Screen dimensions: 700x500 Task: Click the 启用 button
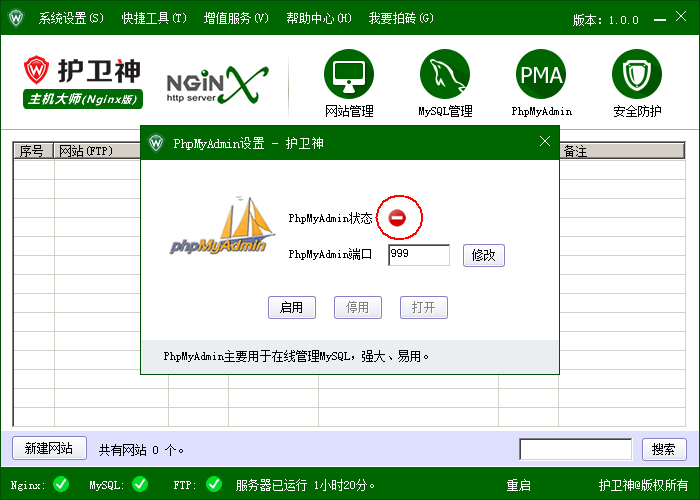292,308
